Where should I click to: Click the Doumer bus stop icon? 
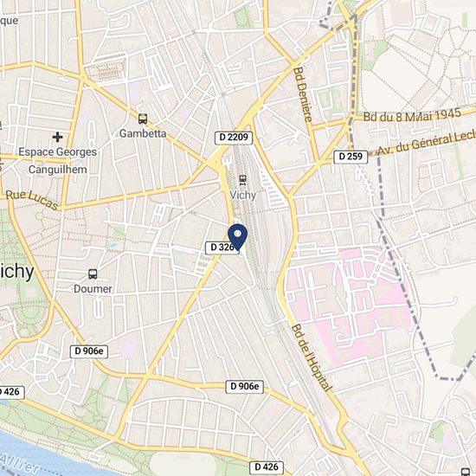tap(93, 274)
